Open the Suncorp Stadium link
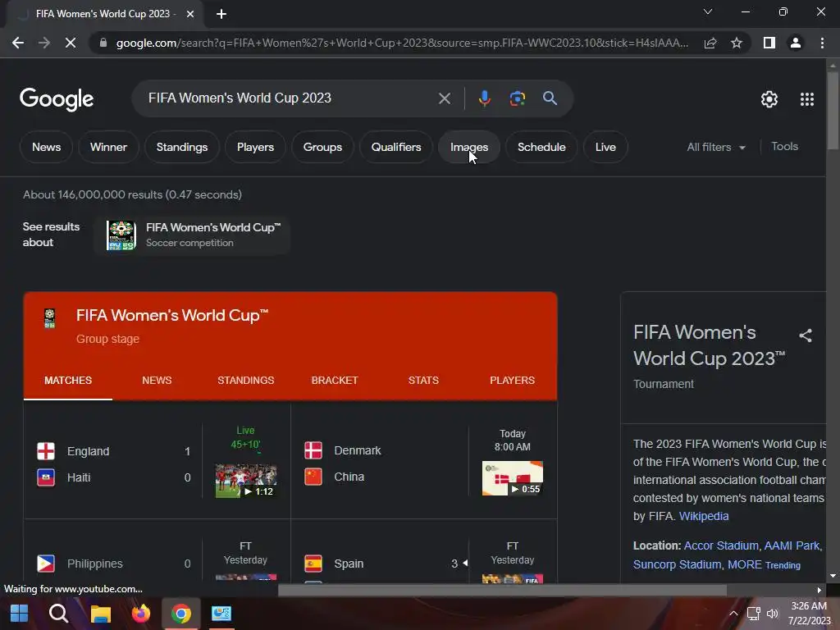 pyautogui.click(x=677, y=564)
